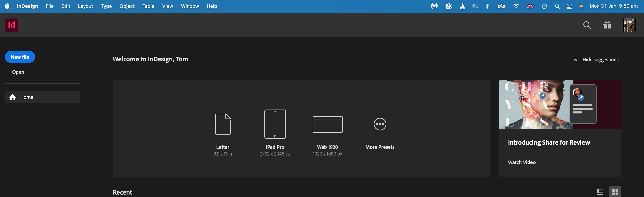
Task: Click the Malwarebytes menu bar icon
Action: tap(434, 6)
